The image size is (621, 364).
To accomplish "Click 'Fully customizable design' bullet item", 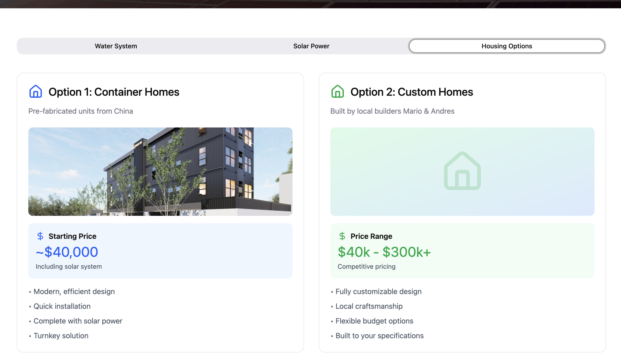I will 378,291.
